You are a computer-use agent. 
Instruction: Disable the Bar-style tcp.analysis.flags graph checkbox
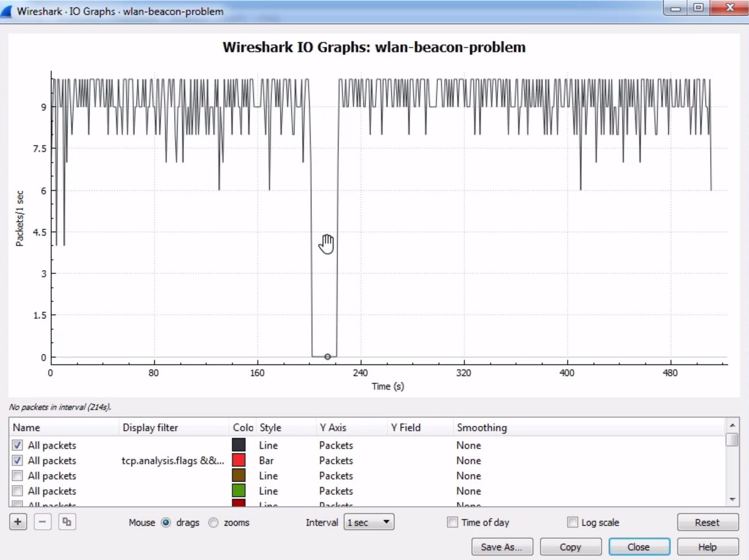point(17,460)
